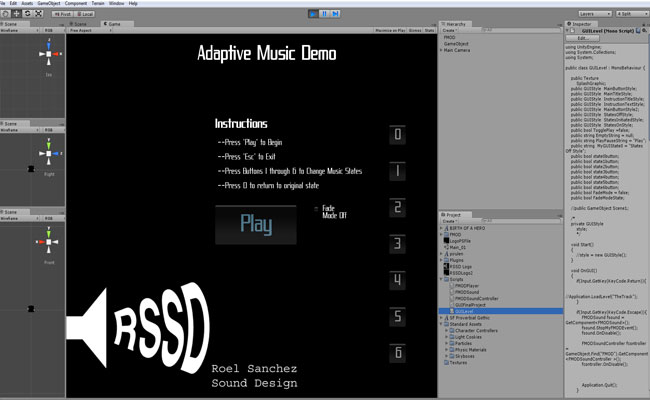Select RSSD Logo texture icon
This screenshot has width=650, height=400.
click(x=446, y=267)
